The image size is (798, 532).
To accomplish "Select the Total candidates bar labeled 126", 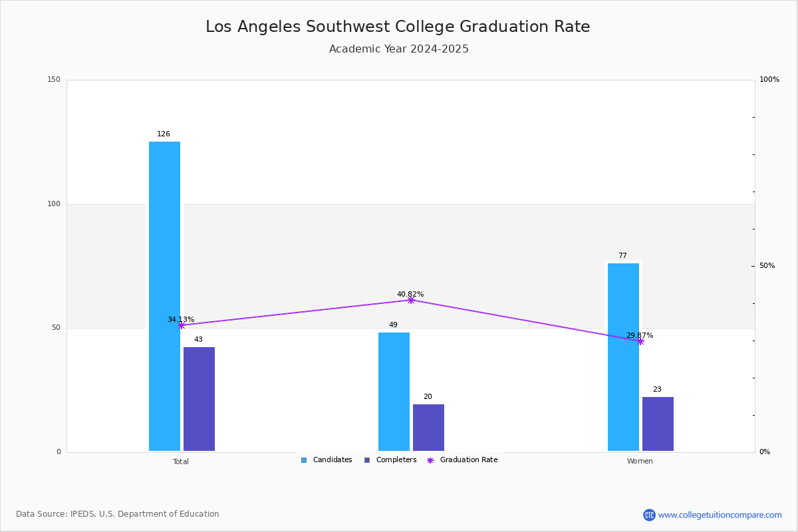I will tap(164, 296).
